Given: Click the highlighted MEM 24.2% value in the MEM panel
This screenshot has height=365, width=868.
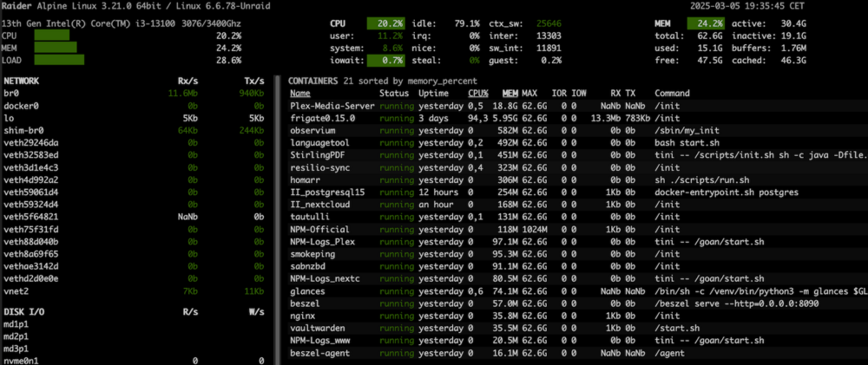Looking at the screenshot, I should [707, 23].
